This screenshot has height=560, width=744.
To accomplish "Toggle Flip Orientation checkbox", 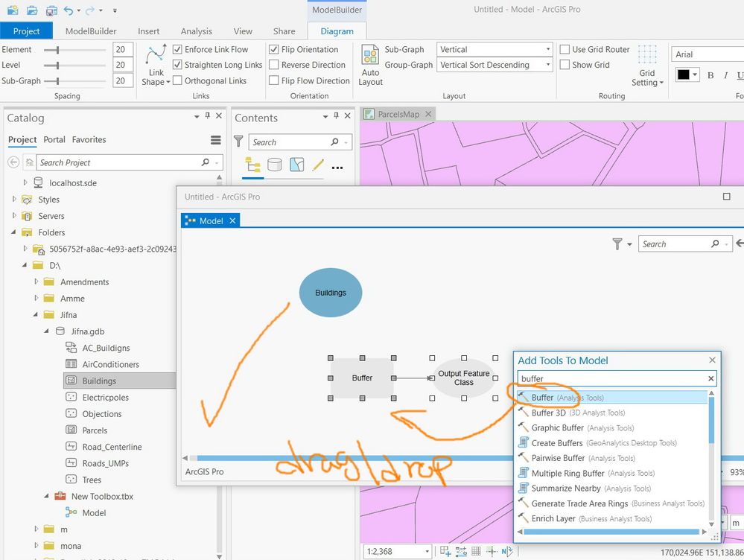I will click(274, 49).
